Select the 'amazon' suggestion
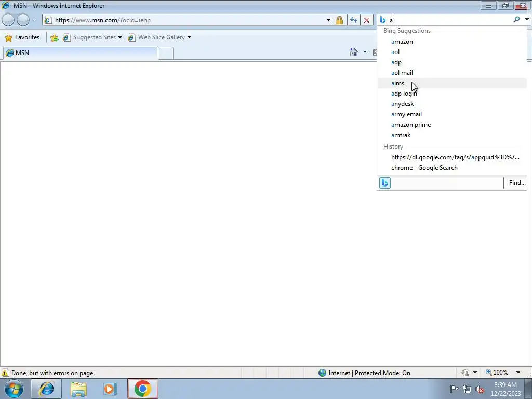The image size is (532, 399). click(x=453, y=42)
